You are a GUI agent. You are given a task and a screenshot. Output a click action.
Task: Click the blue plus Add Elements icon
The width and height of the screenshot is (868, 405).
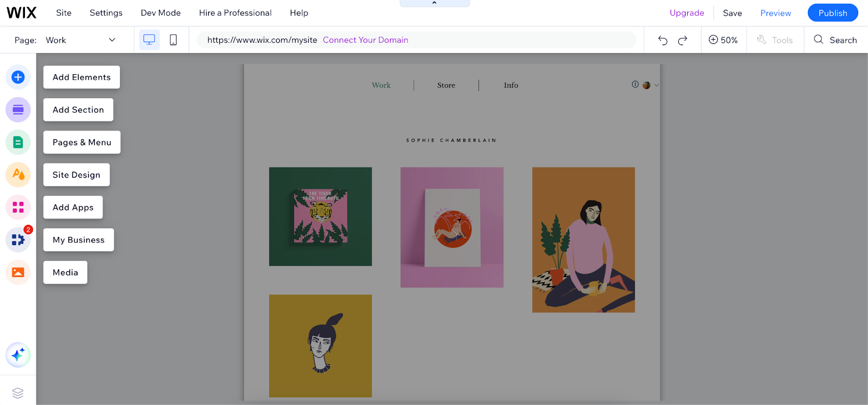point(18,77)
